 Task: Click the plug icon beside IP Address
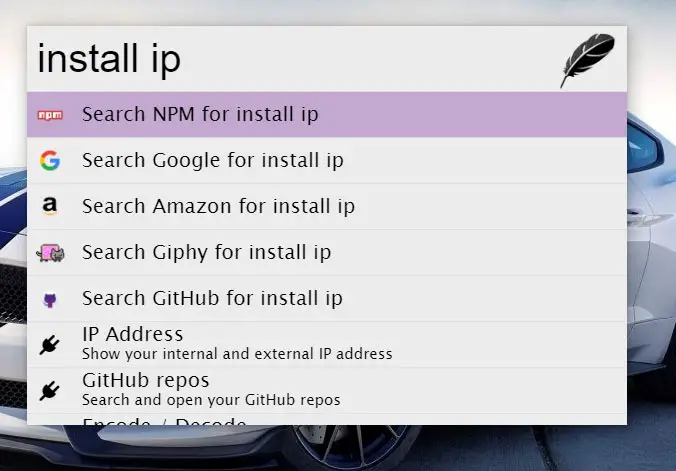[49, 344]
